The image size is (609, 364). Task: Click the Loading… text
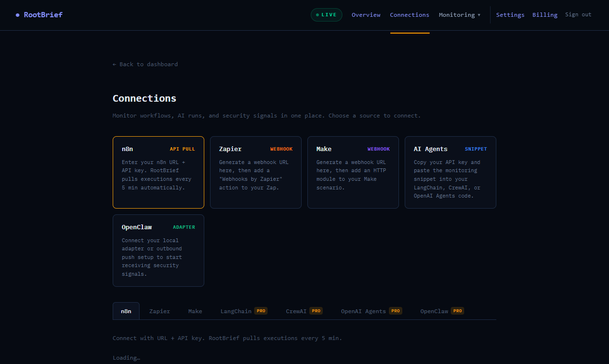[x=127, y=358]
